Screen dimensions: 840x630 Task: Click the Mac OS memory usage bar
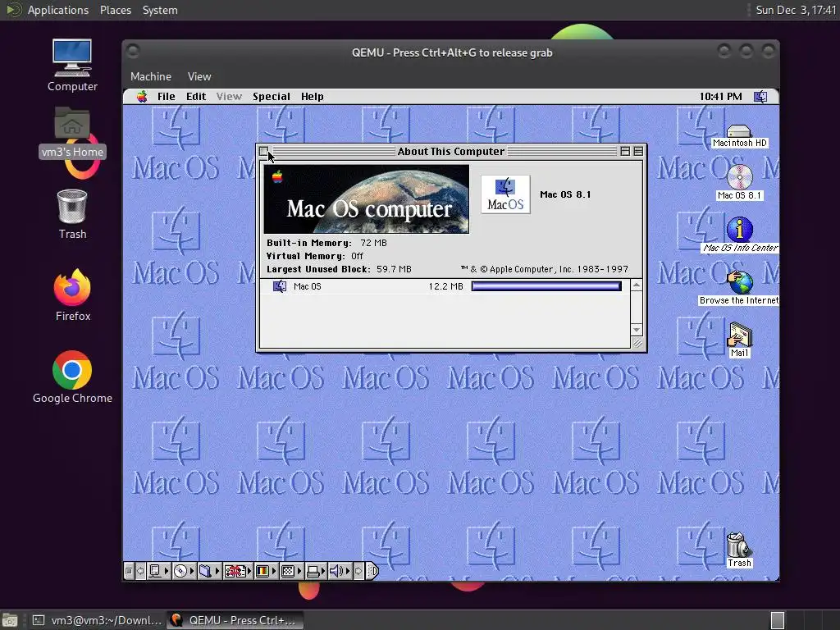coord(546,286)
